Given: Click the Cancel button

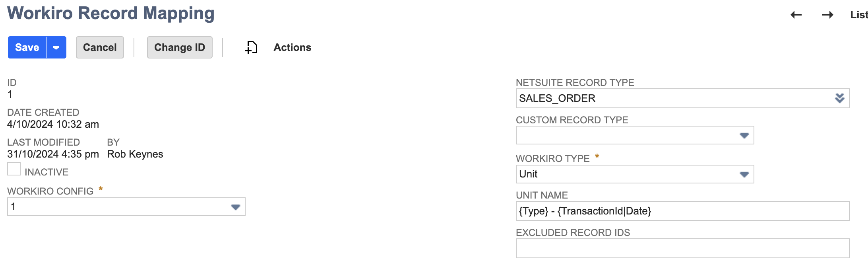Looking at the screenshot, I should 99,47.
